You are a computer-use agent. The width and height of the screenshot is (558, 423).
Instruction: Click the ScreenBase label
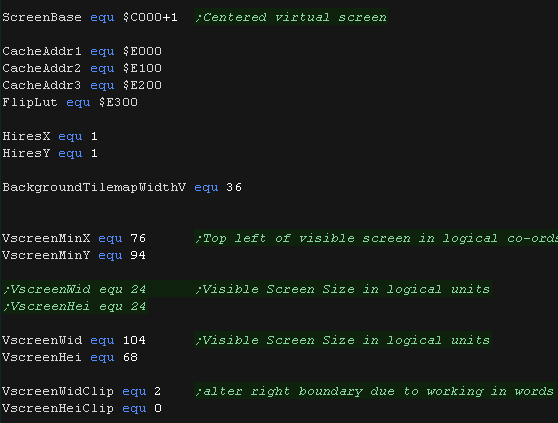[42, 17]
